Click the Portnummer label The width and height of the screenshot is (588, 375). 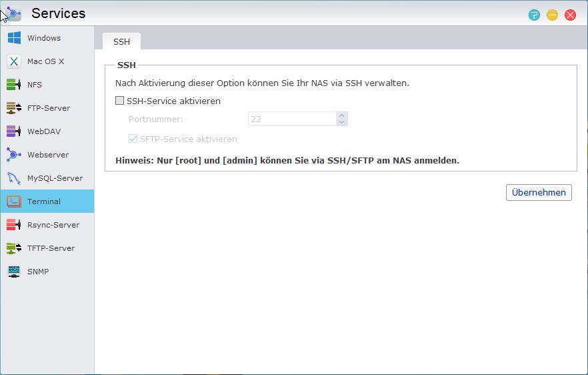point(155,119)
